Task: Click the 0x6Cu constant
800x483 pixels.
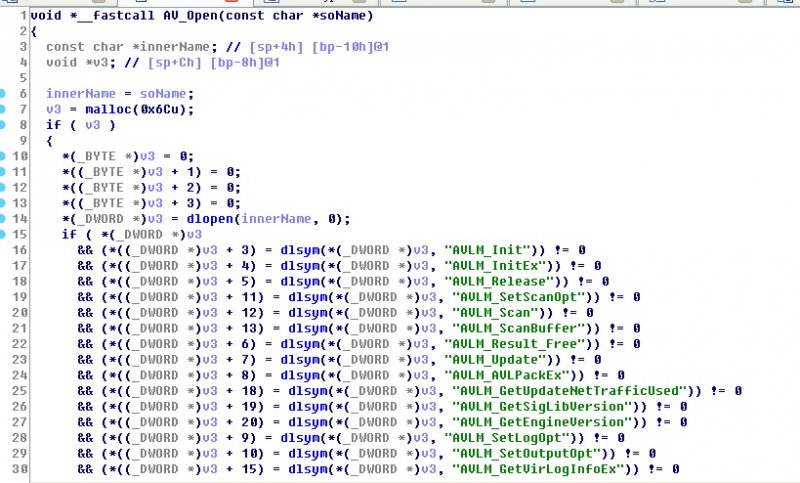Action: (159, 110)
